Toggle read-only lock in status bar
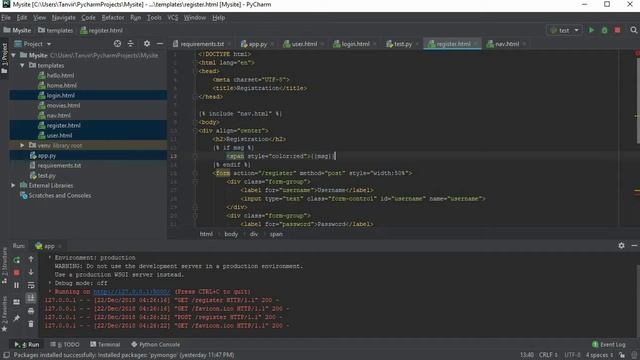The width and height of the screenshot is (640, 360). [622, 355]
